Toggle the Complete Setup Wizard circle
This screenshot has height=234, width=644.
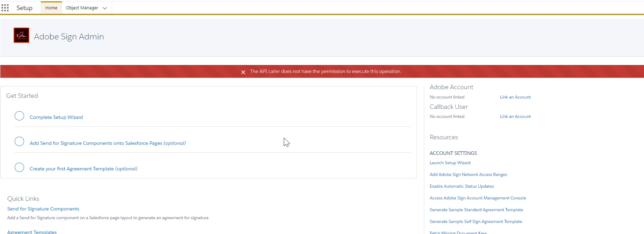(19, 116)
